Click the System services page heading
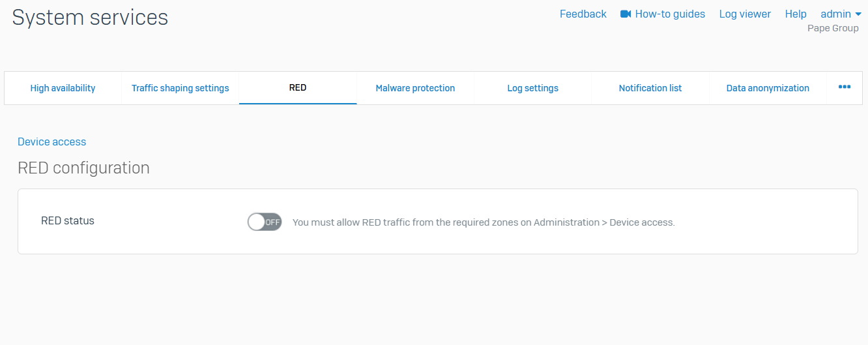The image size is (868, 345). tap(90, 18)
